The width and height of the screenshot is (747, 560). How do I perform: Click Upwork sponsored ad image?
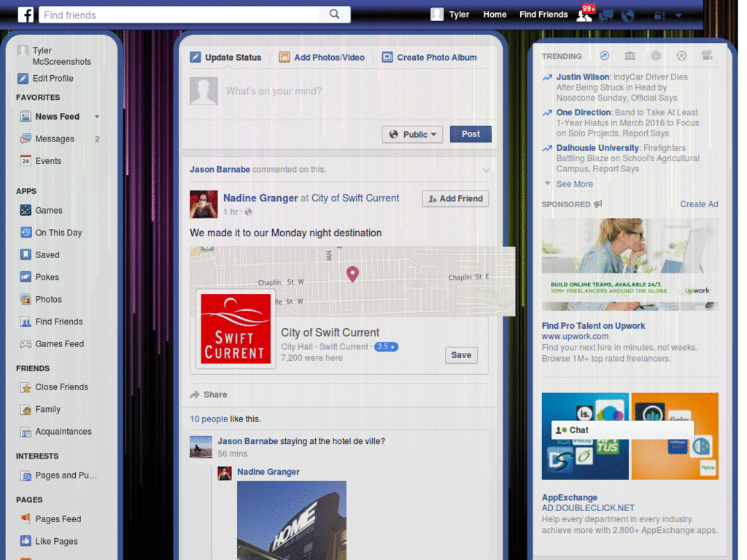(630, 264)
